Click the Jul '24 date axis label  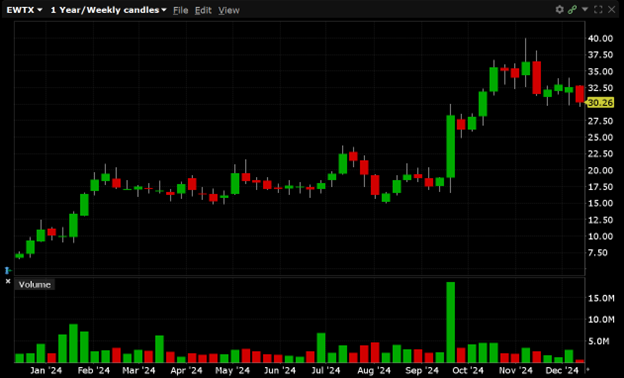coord(326,370)
